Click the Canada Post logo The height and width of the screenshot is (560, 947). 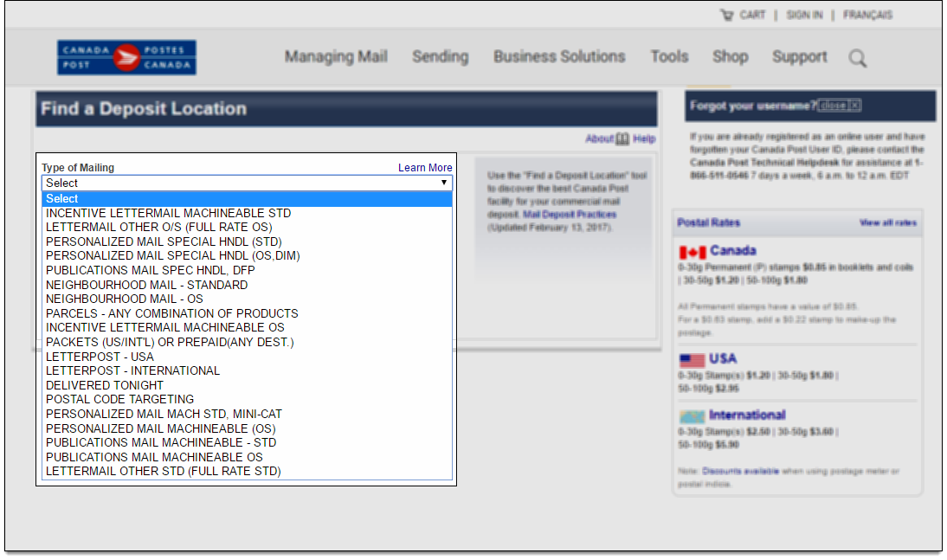coord(126,57)
